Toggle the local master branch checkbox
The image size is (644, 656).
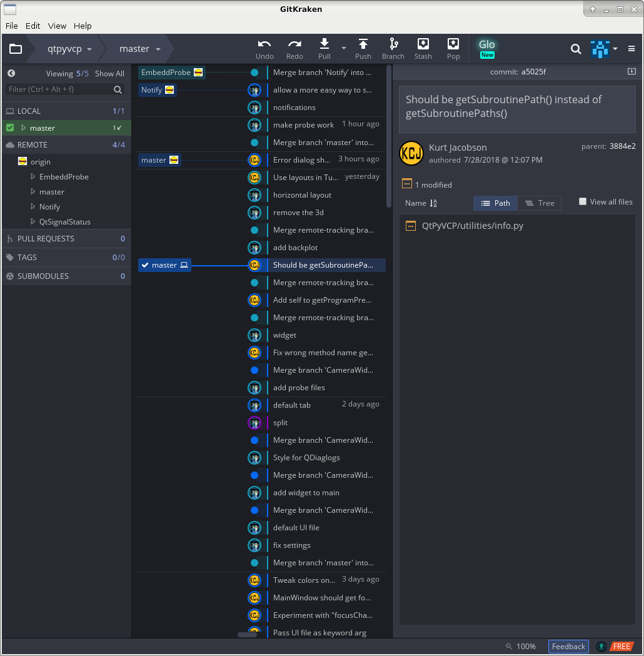[10, 128]
